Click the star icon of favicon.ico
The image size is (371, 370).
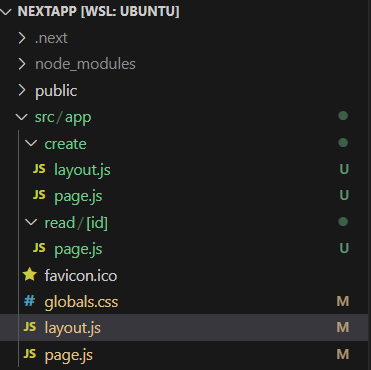pos(30,275)
